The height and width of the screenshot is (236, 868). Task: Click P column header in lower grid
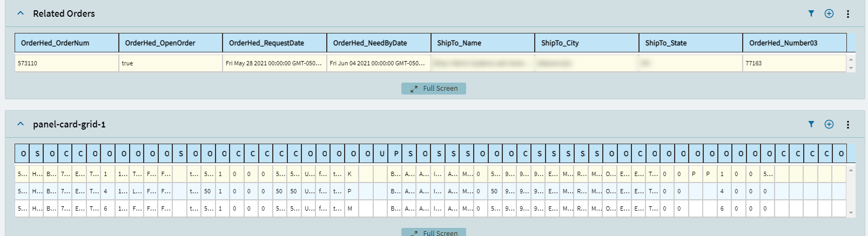[x=396, y=153]
